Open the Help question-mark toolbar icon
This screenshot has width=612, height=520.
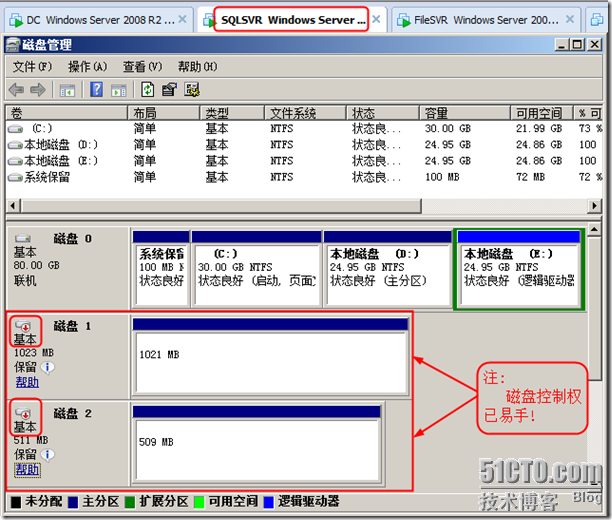click(x=96, y=89)
